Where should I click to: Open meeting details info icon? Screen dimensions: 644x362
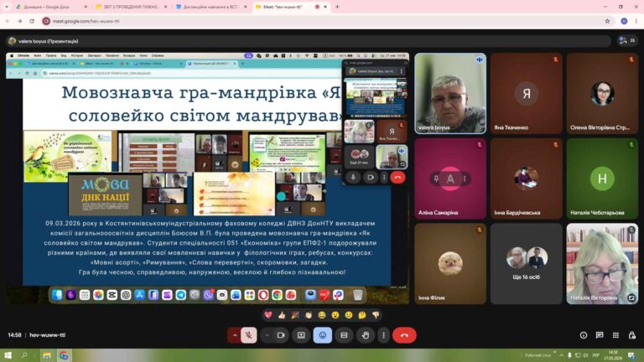click(x=584, y=335)
